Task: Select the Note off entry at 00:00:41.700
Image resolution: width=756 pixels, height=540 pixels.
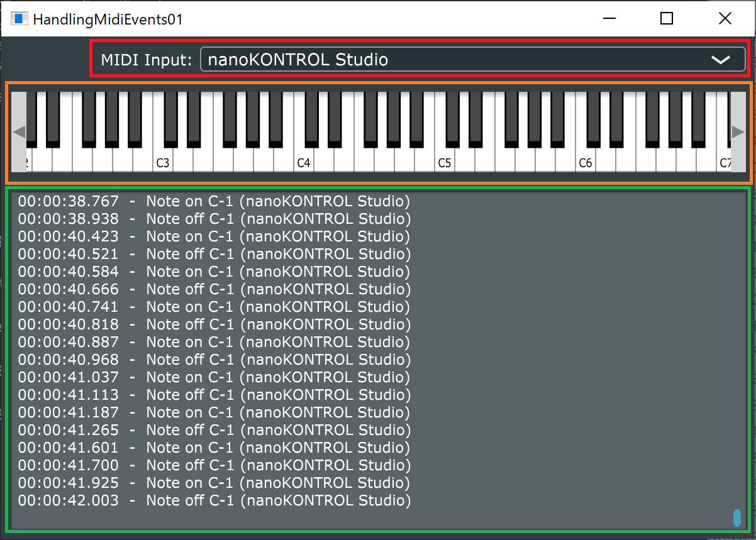Action: 214,466
